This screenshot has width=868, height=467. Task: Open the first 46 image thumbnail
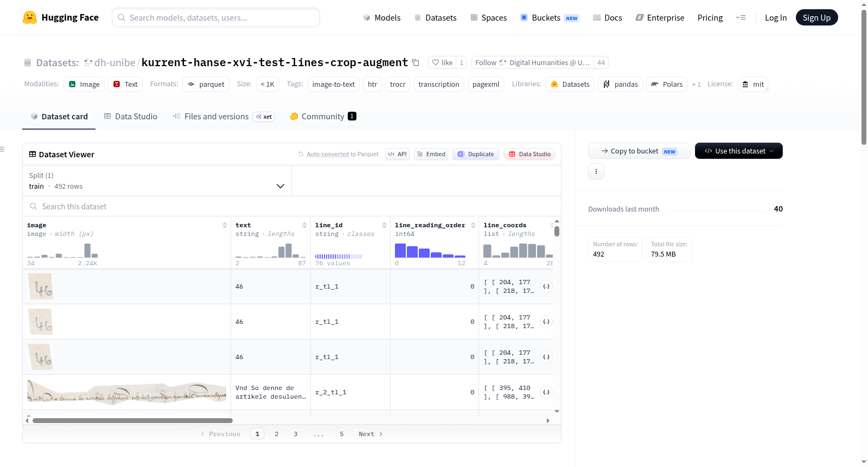click(41, 286)
